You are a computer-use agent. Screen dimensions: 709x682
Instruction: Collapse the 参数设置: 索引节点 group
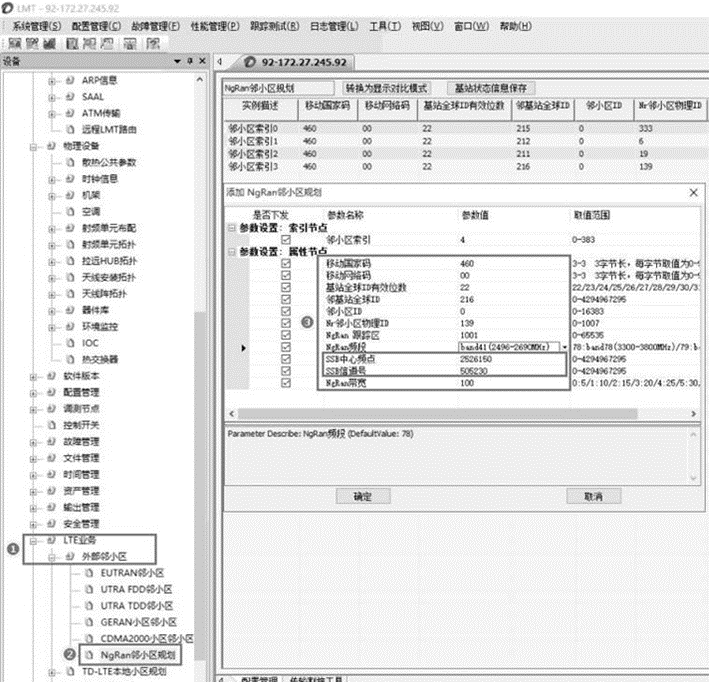tap(232, 227)
